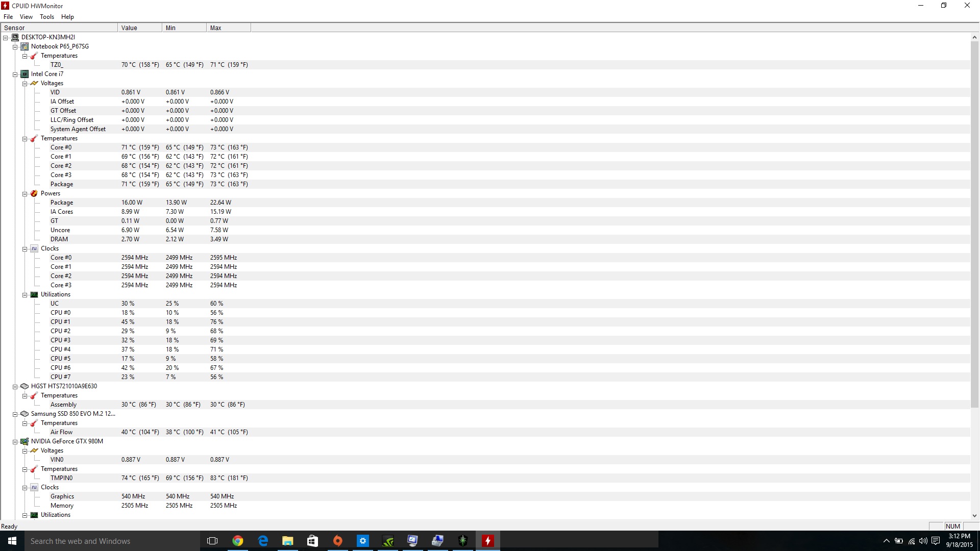This screenshot has height=551, width=980.
Task: Collapse the DESKTOP-KN3MH2I root node
Action: (x=6, y=38)
